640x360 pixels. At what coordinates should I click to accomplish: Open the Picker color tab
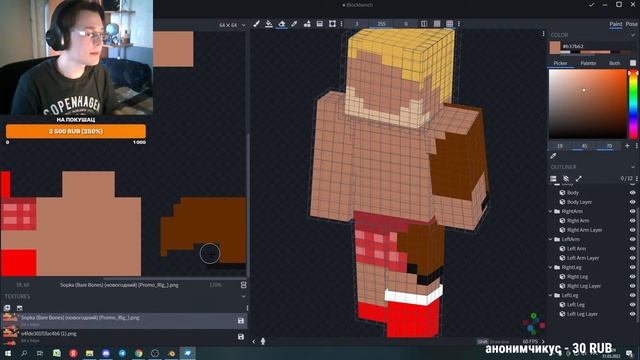point(560,63)
